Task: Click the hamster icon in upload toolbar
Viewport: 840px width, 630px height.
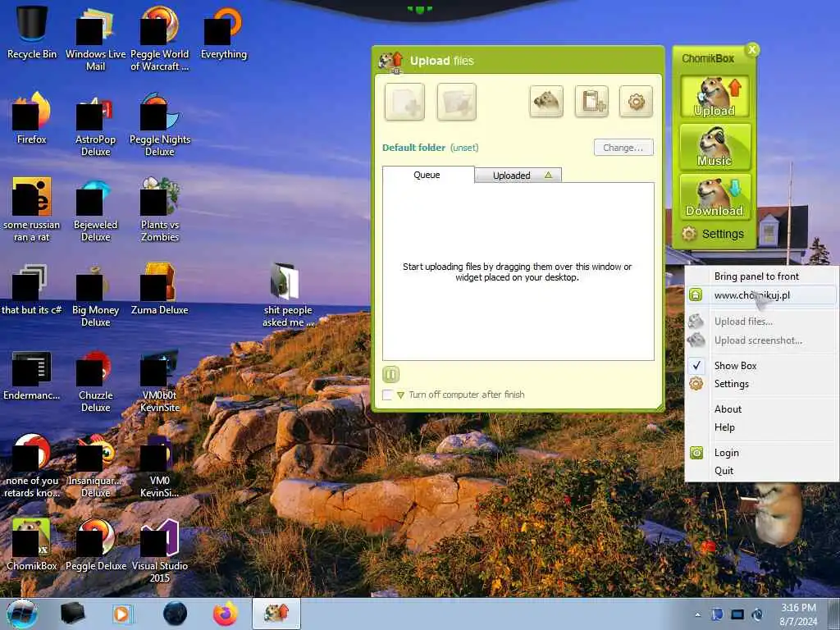Action: tap(546, 101)
